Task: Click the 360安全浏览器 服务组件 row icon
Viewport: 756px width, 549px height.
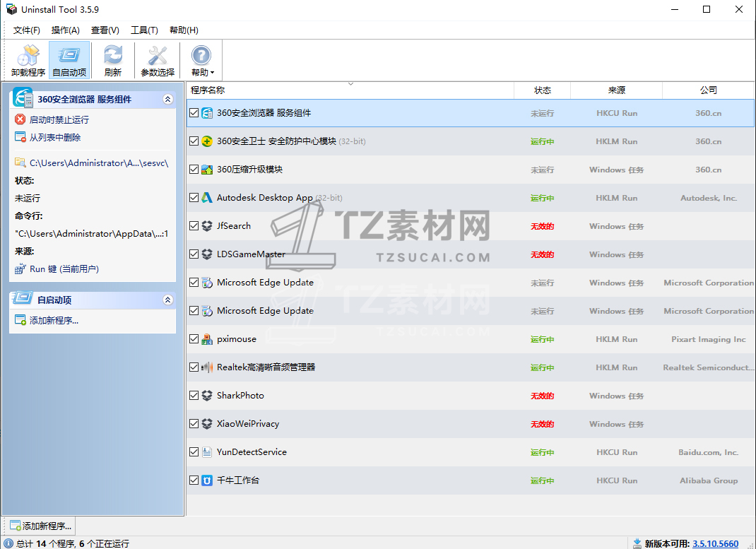Action: pyautogui.click(x=207, y=113)
